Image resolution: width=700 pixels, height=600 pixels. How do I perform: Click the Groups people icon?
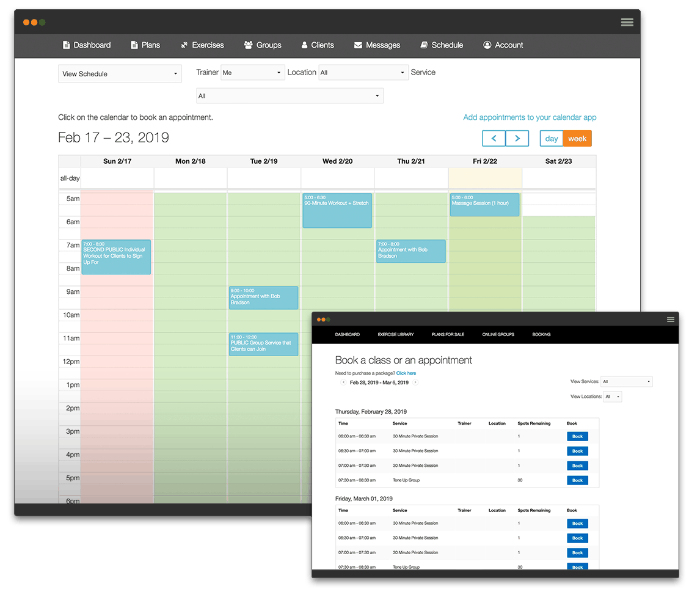pyautogui.click(x=248, y=45)
